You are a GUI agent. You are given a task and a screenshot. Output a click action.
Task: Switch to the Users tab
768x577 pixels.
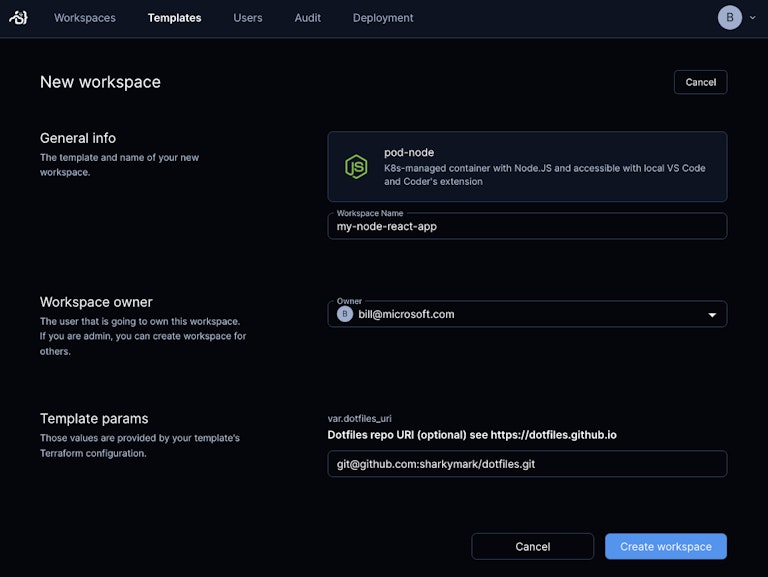[x=248, y=18]
